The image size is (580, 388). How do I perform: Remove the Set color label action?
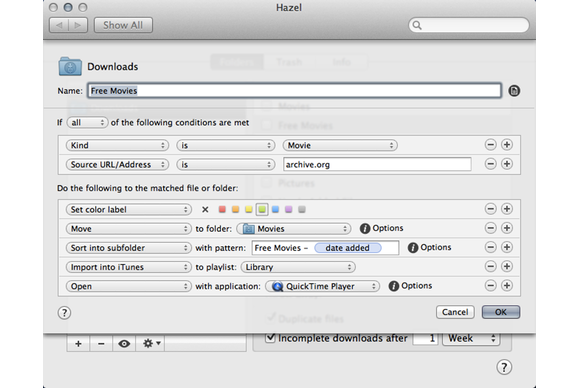pyautogui.click(x=490, y=209)
